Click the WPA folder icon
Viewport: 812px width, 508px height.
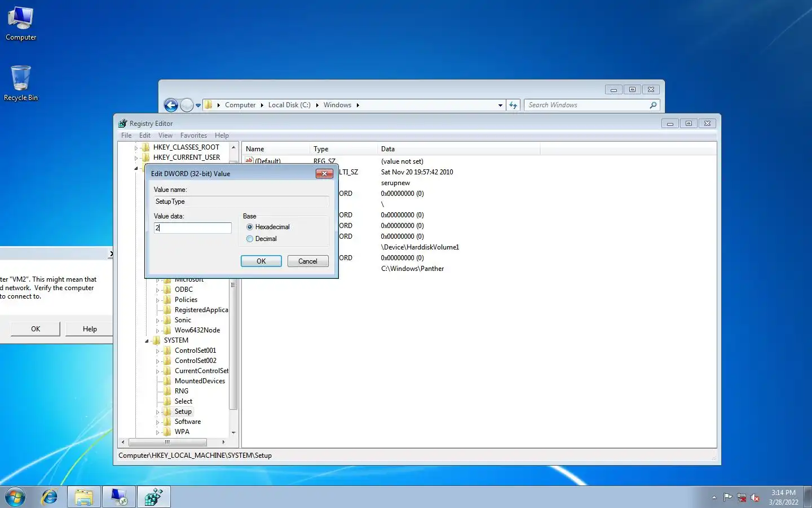167,432
